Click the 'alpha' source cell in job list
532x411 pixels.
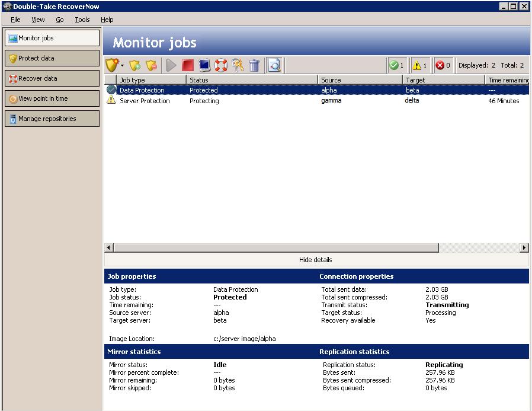[x=329, y=90]
